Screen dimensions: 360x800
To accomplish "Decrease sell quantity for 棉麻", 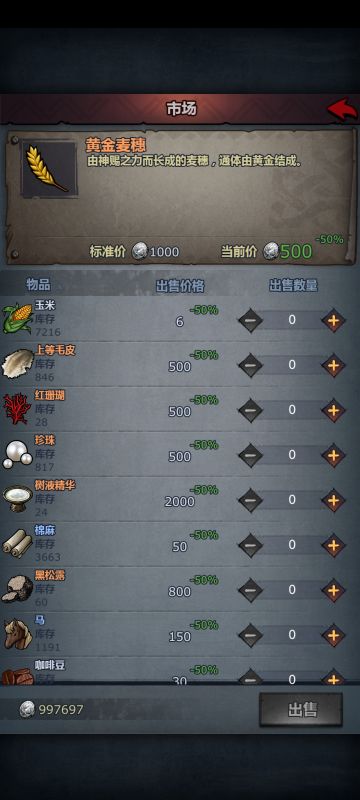I will click(250, 545).
